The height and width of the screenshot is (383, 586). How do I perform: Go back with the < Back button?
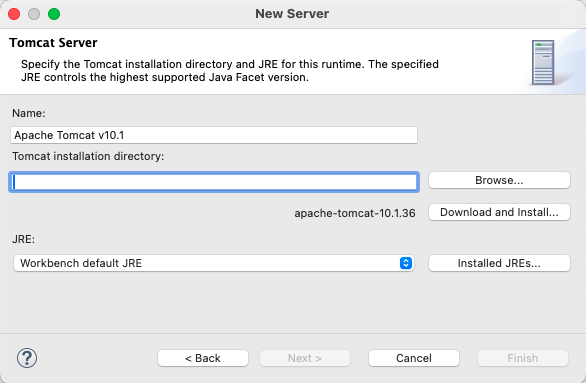click(203, 358)
